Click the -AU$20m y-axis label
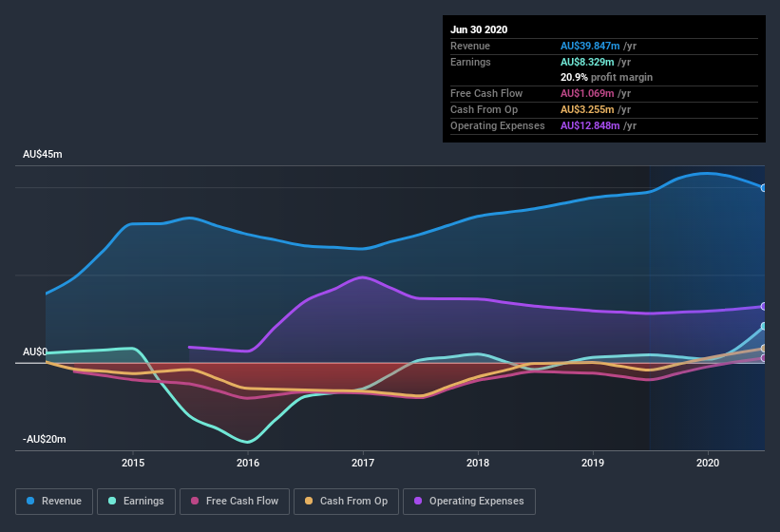The height and width of the screenshot is (532, 780). (x=45, y=439)
